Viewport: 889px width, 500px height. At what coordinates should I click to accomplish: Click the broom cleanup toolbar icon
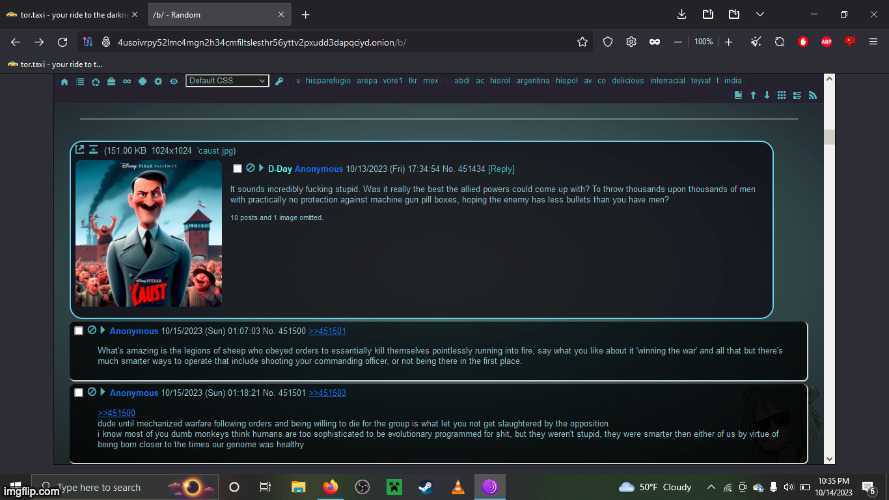point(756,42)
